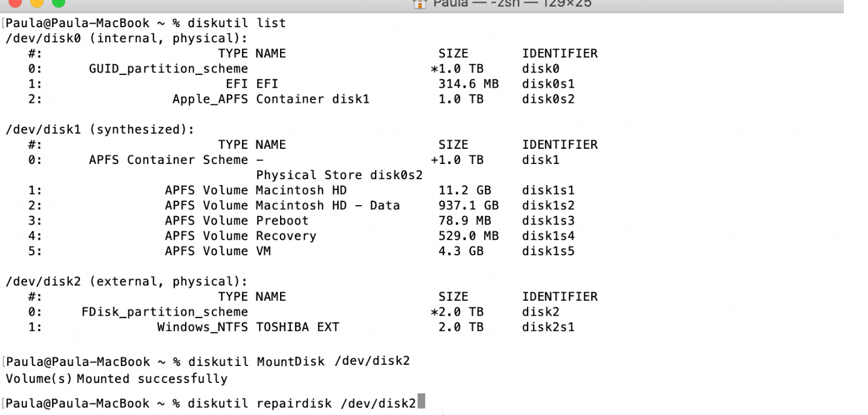This screenshot has height=415, width=868.
Task: Click the TOSHIBA EXT volume name
Action: (297, 327)
